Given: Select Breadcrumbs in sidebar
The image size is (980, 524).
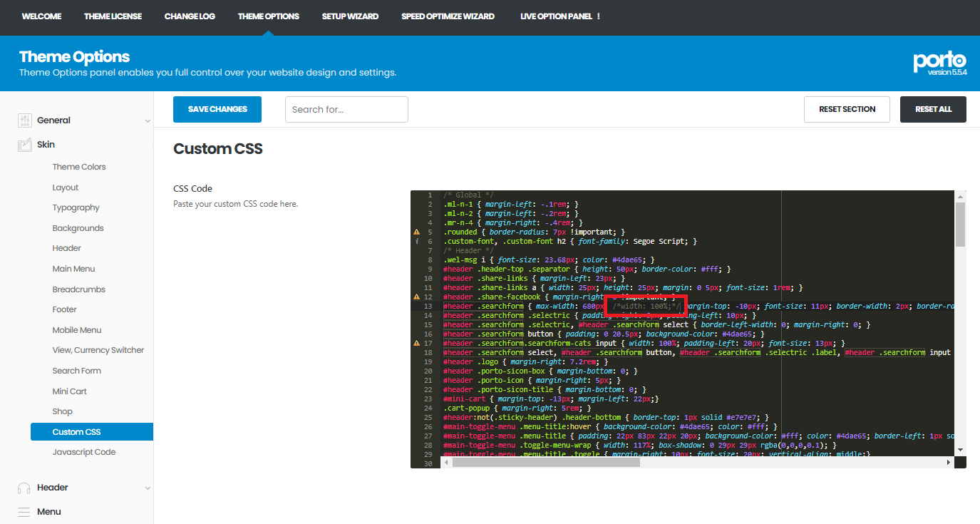Looking at the screenshot, I should click(79, 289).
